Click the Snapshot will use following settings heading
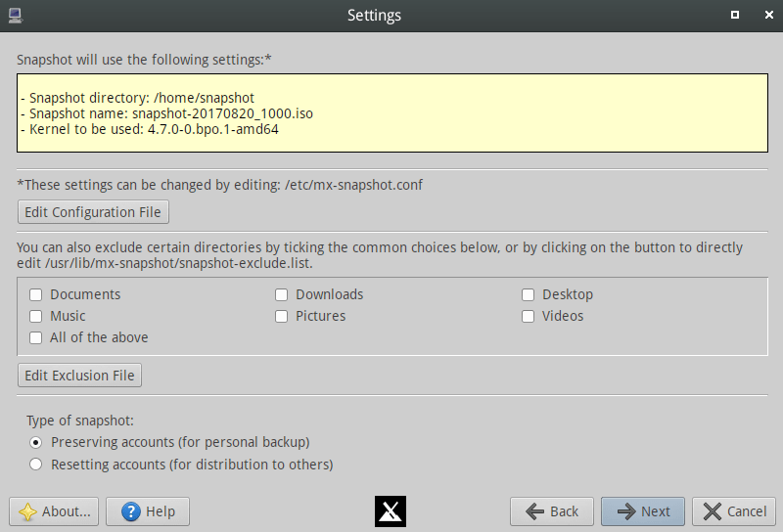Screen dimensions: 783x532 pyautogui.click(x=144, y=60)
